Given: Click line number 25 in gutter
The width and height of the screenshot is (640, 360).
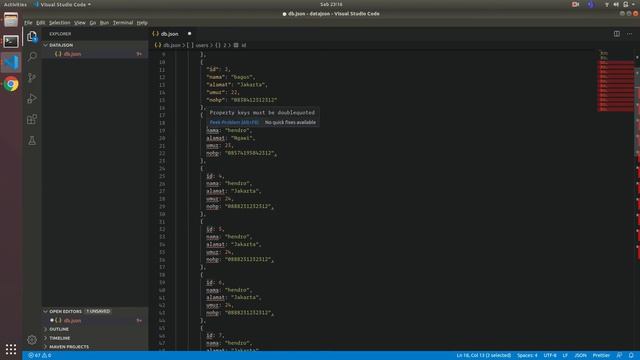Looking at the screenshot, I should [x=162, y=176].
